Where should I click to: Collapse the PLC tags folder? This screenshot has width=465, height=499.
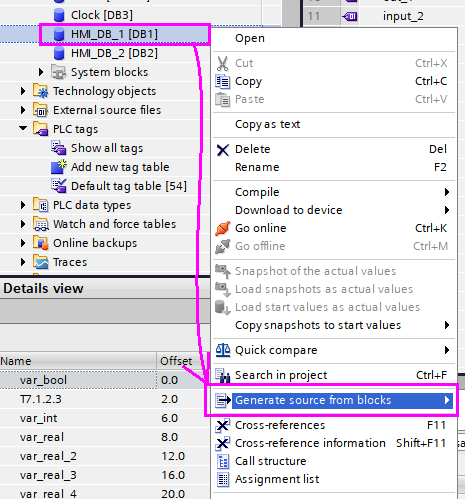[x=23, y=129]
